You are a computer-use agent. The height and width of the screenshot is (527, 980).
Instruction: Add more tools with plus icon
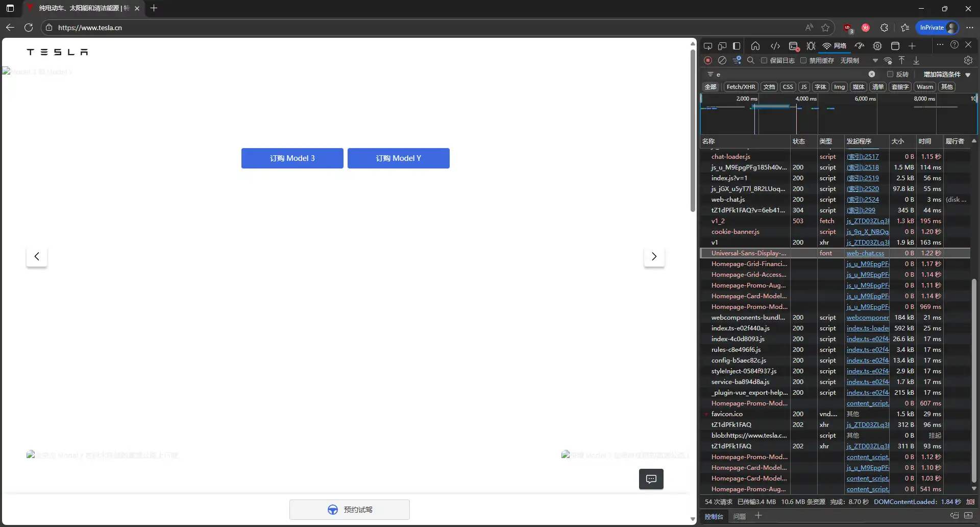point(912,46)
